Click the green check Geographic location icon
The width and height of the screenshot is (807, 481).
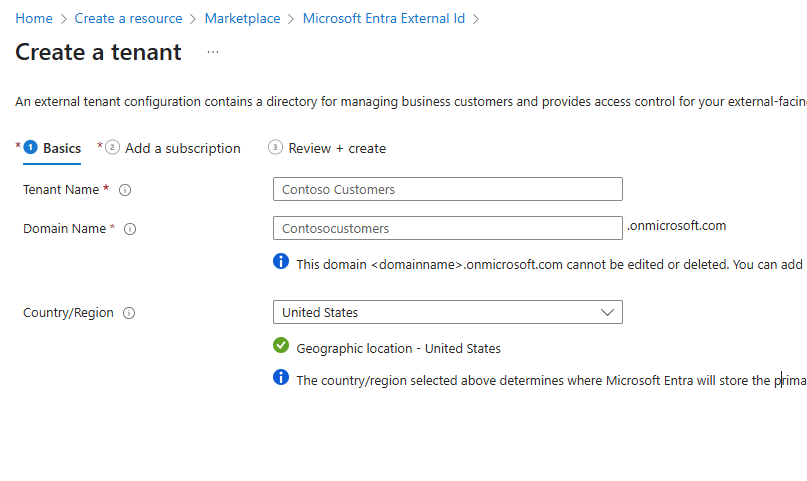coord(281,345)
